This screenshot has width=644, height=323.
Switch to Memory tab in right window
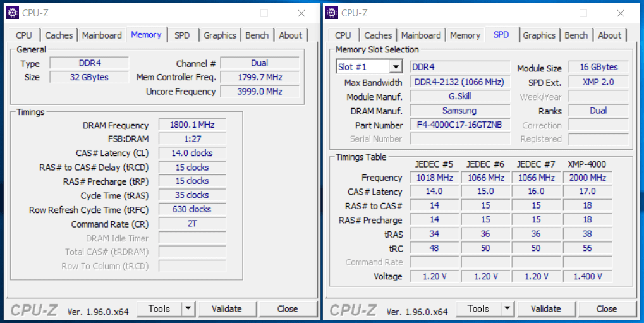465,35
